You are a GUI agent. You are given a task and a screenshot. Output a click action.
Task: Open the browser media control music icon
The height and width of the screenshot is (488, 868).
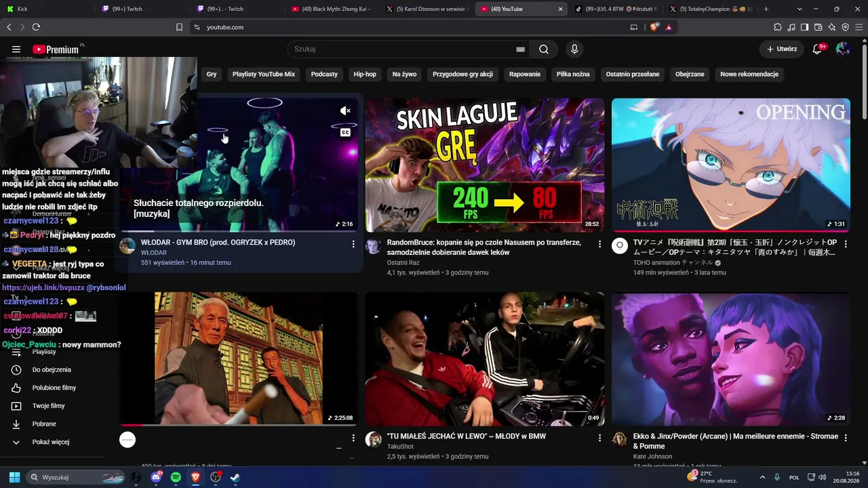(x=791, y=27)
